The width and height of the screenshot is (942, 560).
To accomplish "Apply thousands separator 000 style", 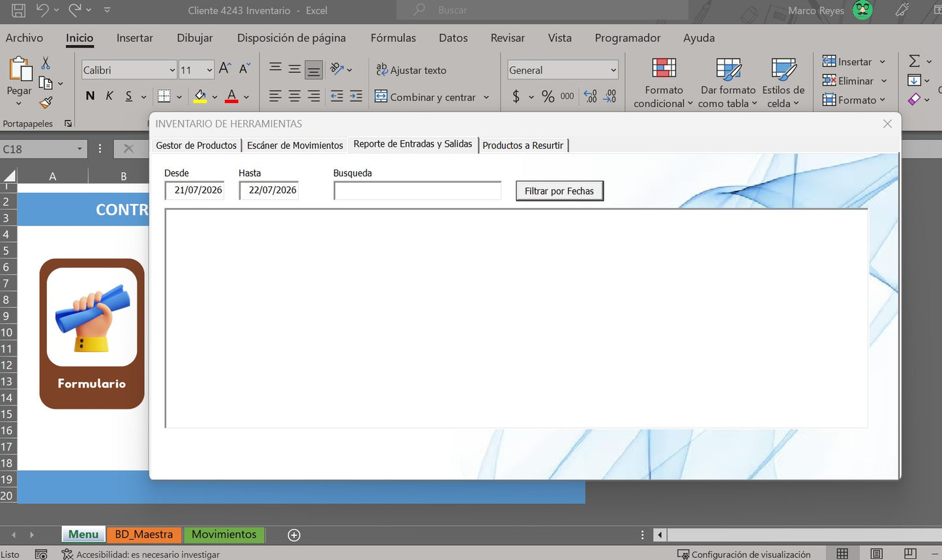I will 567,96.
